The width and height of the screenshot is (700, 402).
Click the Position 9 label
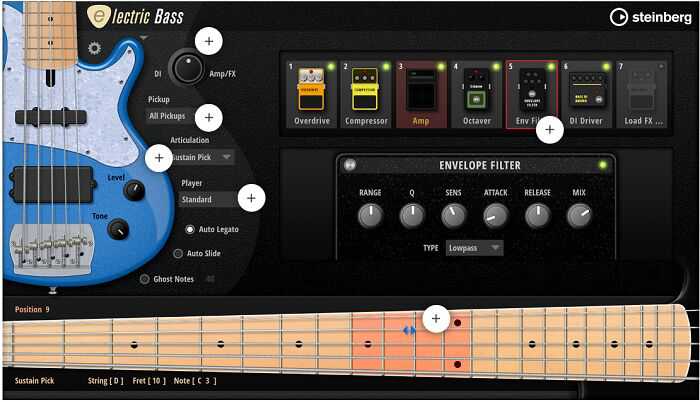tap(32, 309)
